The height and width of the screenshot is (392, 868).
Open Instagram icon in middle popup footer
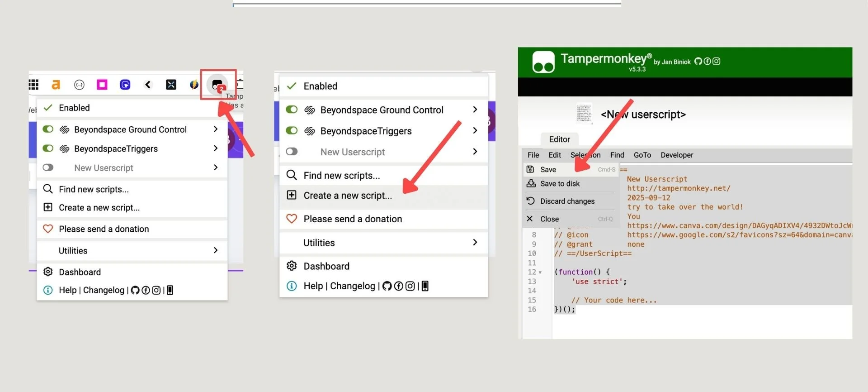tap(410, 286)
